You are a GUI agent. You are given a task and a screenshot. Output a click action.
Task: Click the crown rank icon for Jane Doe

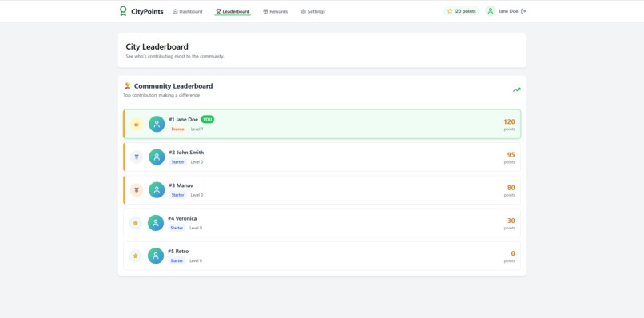pos(137,124)
